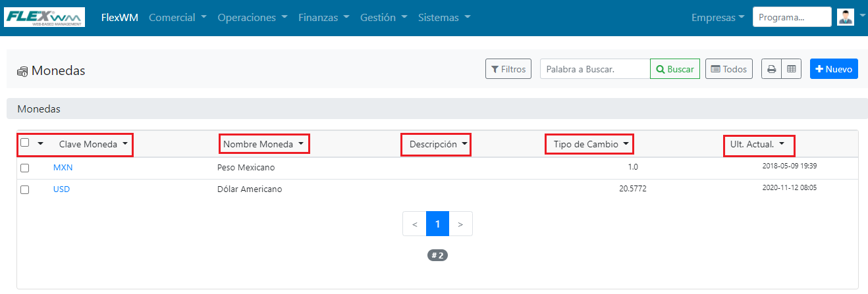Expand the Clave Moneda column dropdown
The height and width of the screenshot is (294, 868).
click(x=125, y=144)
